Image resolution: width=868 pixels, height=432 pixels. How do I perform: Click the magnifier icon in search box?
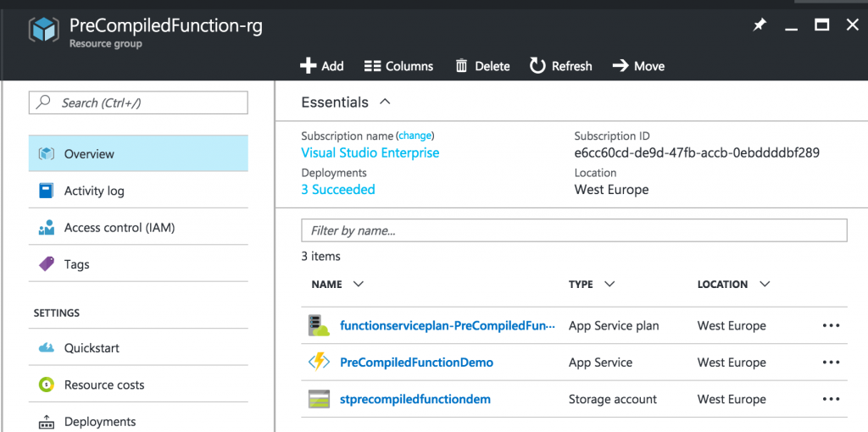(x=43, y=102)
